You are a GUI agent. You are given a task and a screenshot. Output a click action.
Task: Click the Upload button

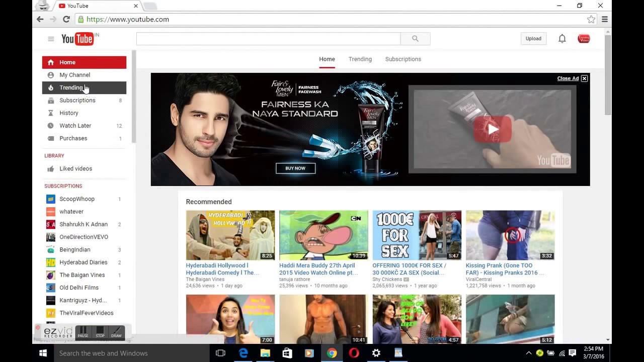[533, 39]
